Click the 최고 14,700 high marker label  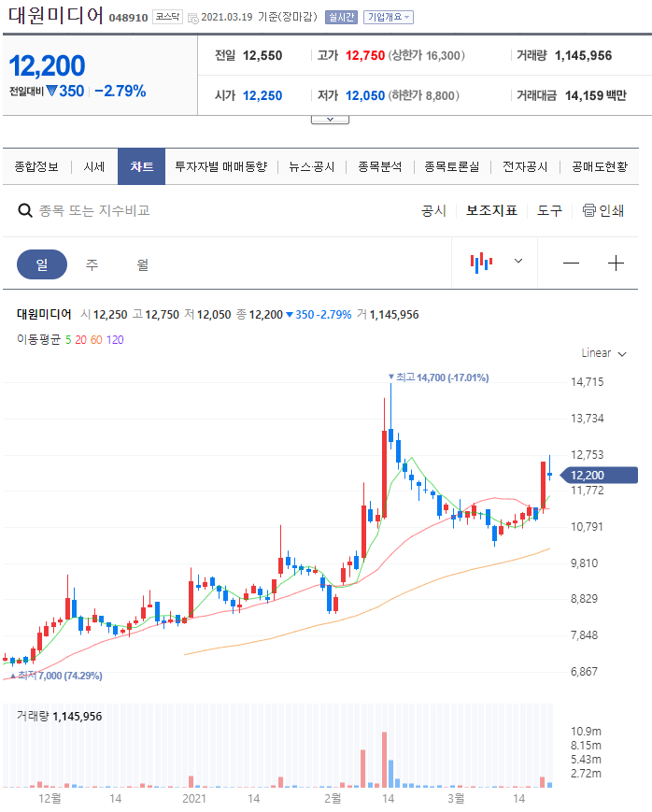coord(439,378)
